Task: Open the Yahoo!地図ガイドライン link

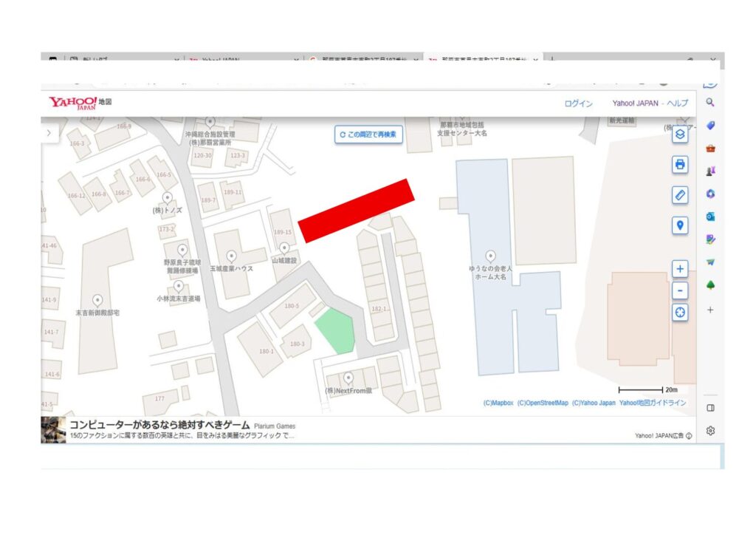Action: pyautogui.click(x=652, y=403)
